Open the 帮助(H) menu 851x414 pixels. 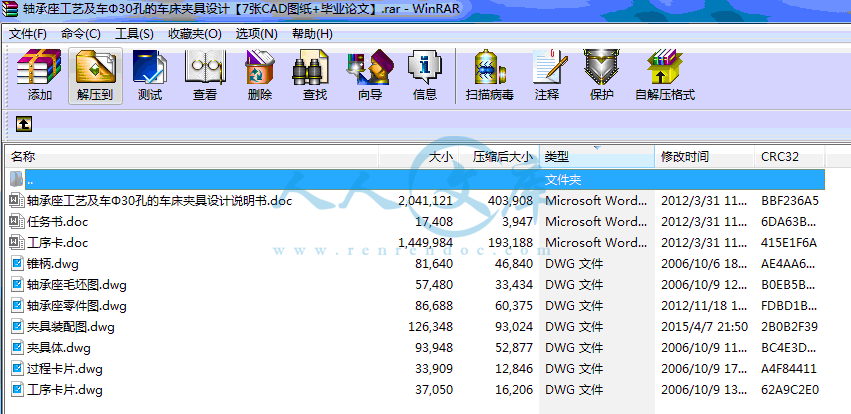[312, 34]
